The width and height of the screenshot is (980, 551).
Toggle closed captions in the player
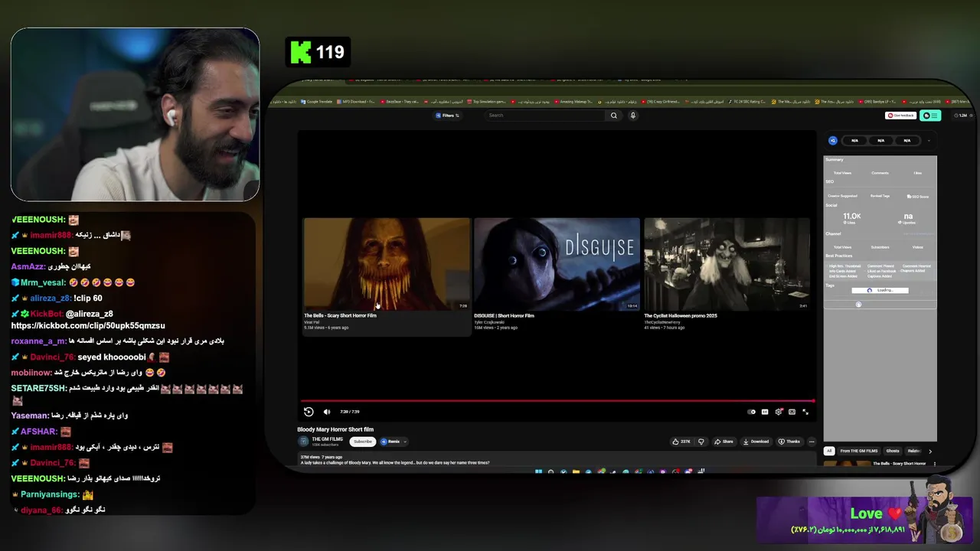(x=764, y=412)
